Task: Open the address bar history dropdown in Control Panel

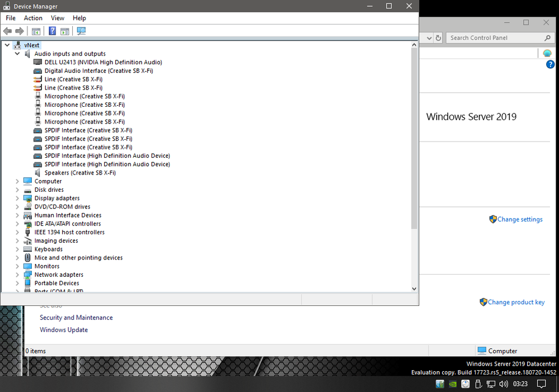Action: pyautogui.click(x=429, y=38)
